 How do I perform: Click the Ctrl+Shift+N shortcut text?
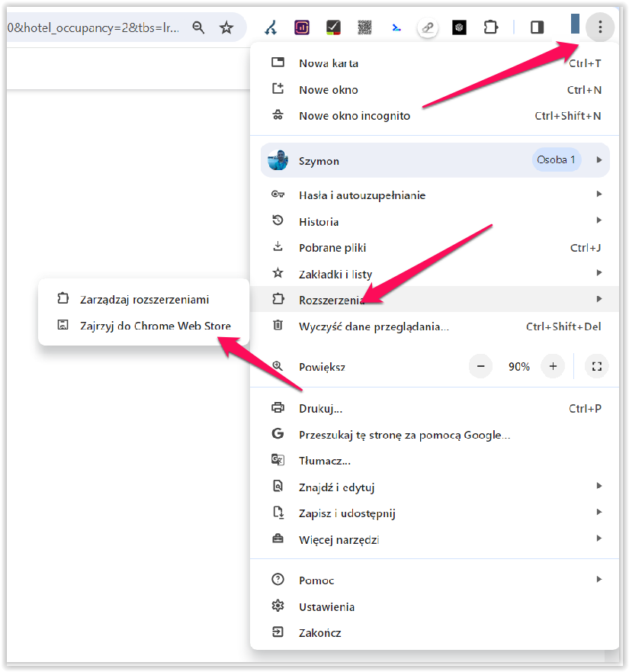coord(568,116)
